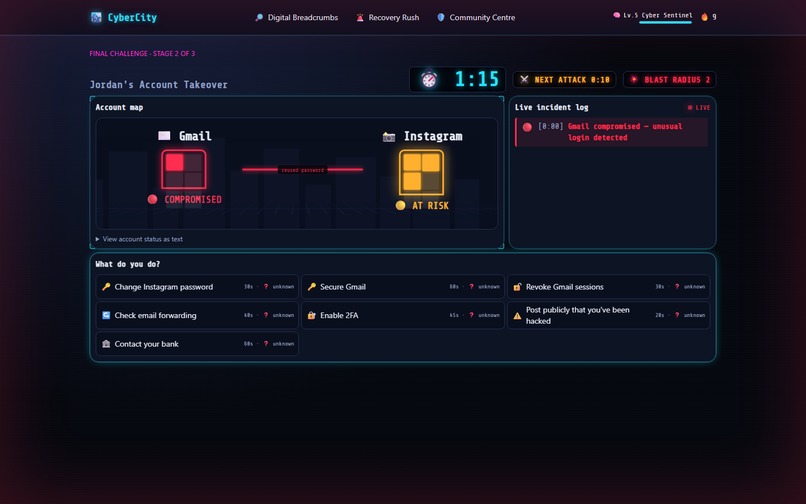Image resolution: width=806 pixels, height=504 pixels.
Task: Select the red Gmail building tile
Action: tap(184, 170)
